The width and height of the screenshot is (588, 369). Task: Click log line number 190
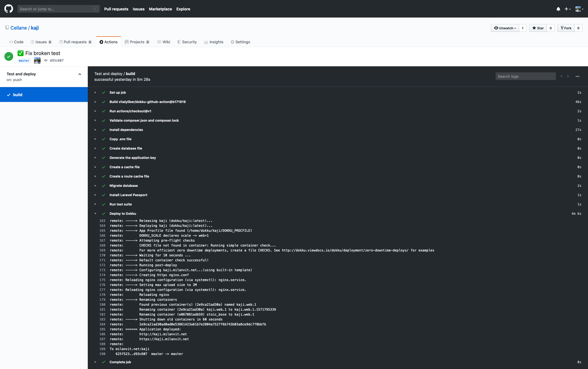(102, 354)
